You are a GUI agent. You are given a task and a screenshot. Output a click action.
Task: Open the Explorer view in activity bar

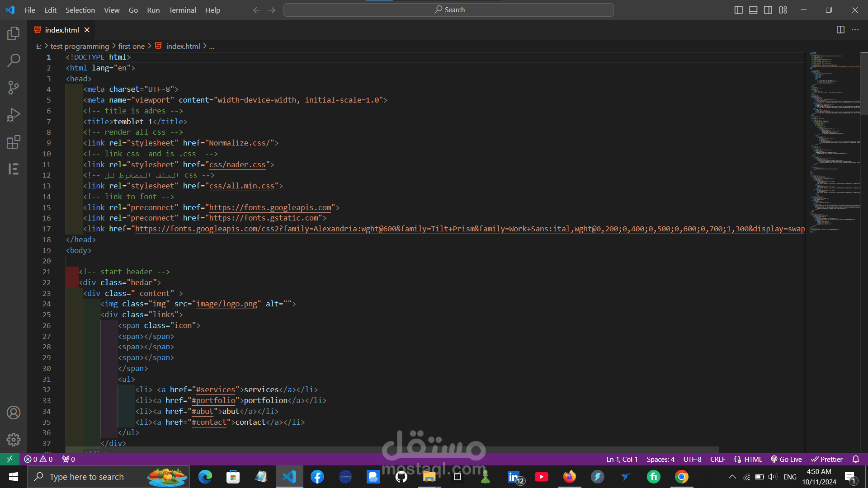click(x=14, y=33)
